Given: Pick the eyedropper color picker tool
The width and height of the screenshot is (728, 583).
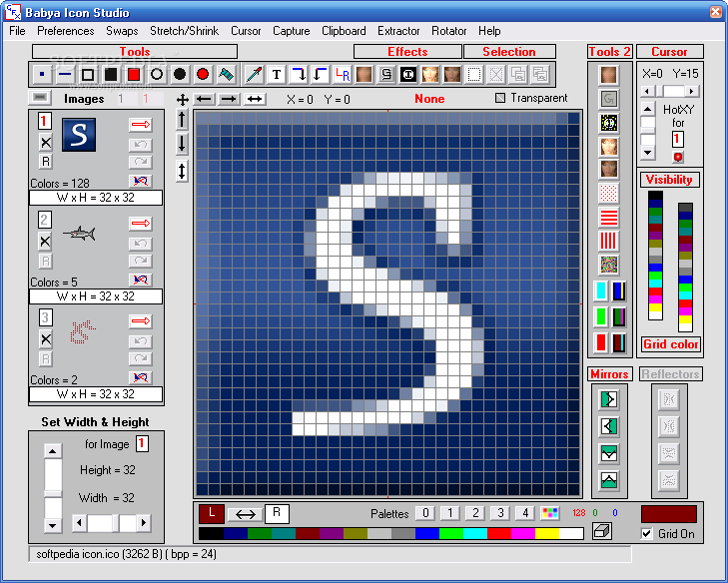Looking at the screenshot, I should point(254,74).
